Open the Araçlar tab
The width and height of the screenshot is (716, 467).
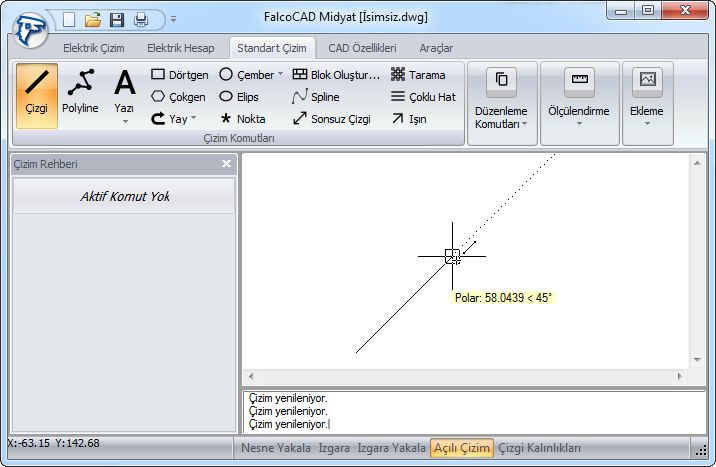point(436,48)
